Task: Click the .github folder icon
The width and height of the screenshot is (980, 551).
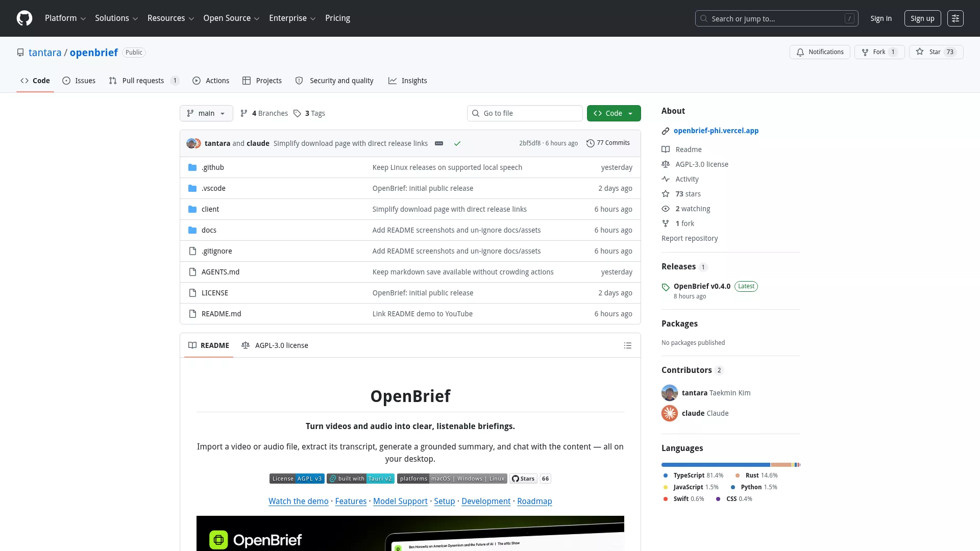Action: (192, 167)
